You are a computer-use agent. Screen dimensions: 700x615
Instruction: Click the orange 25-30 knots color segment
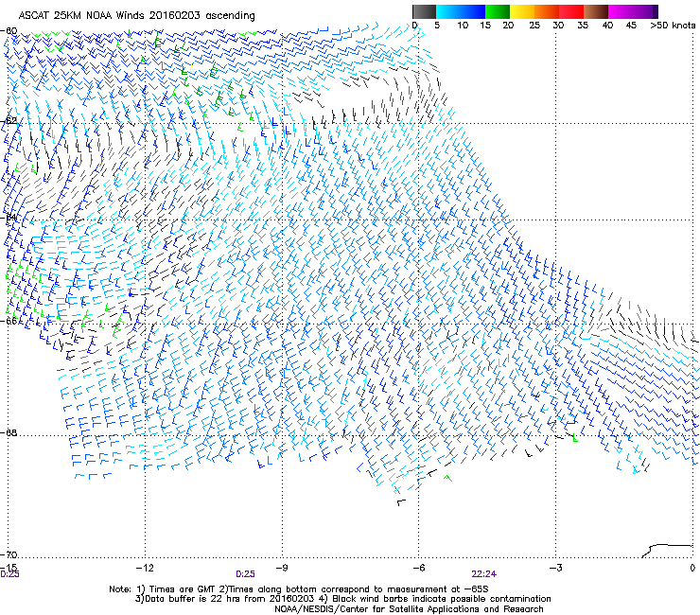coord(547,11)
